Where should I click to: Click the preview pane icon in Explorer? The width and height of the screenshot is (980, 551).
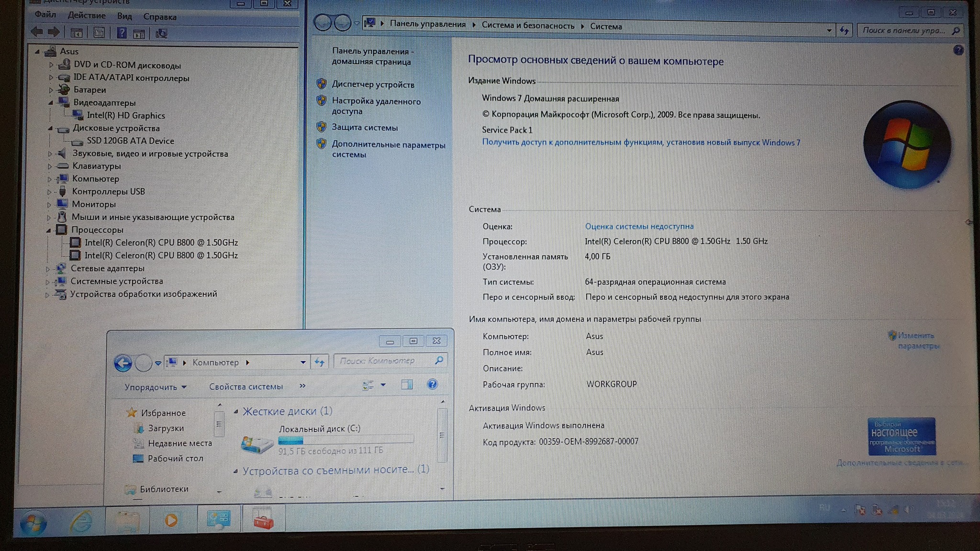coord(407,385)
